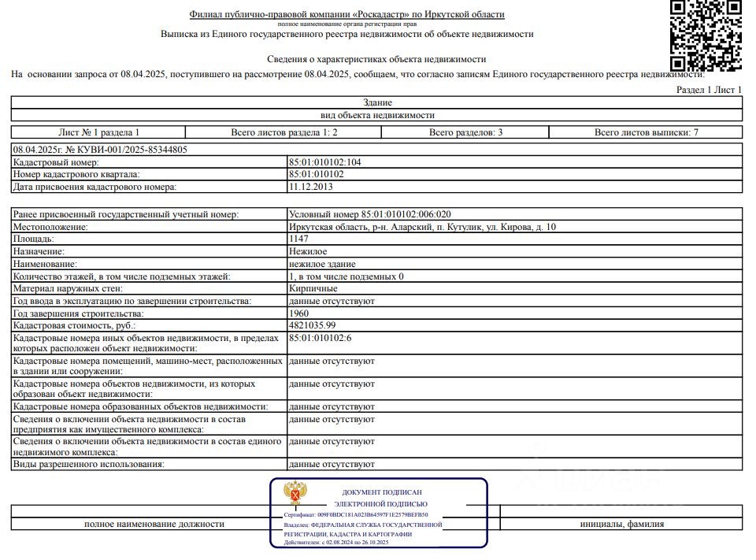Image resolution: width=756 pixels, height=560 pixels.
Task: Click the area value 1147
Action: (298, 239)
